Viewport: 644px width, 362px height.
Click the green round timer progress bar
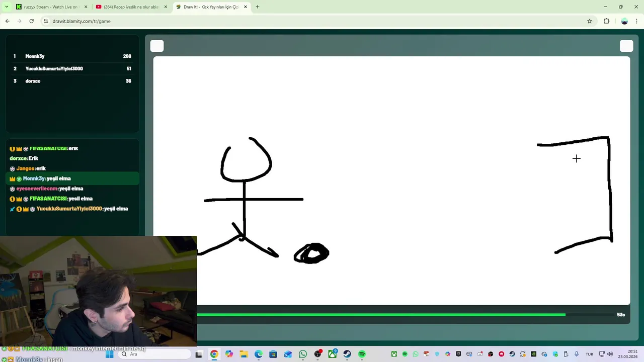pos(381,315)
